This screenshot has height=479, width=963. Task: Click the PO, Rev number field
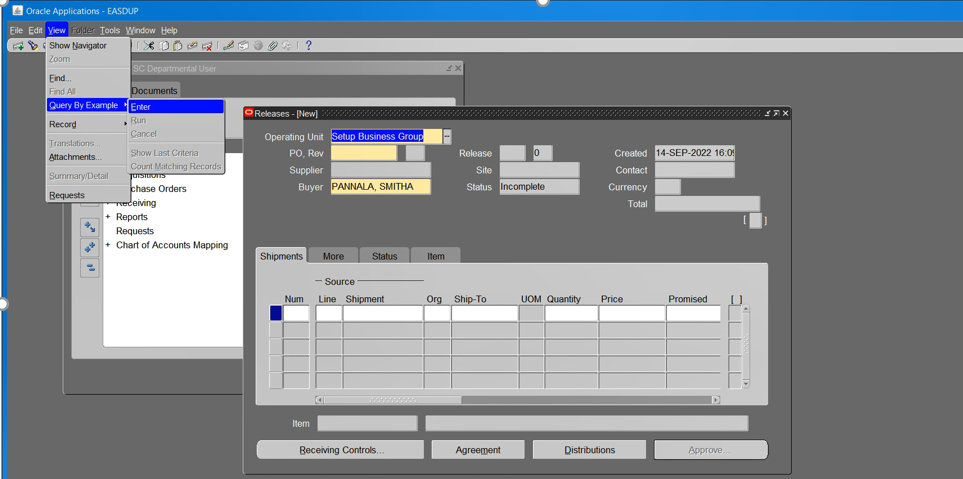tap(364, 153)
